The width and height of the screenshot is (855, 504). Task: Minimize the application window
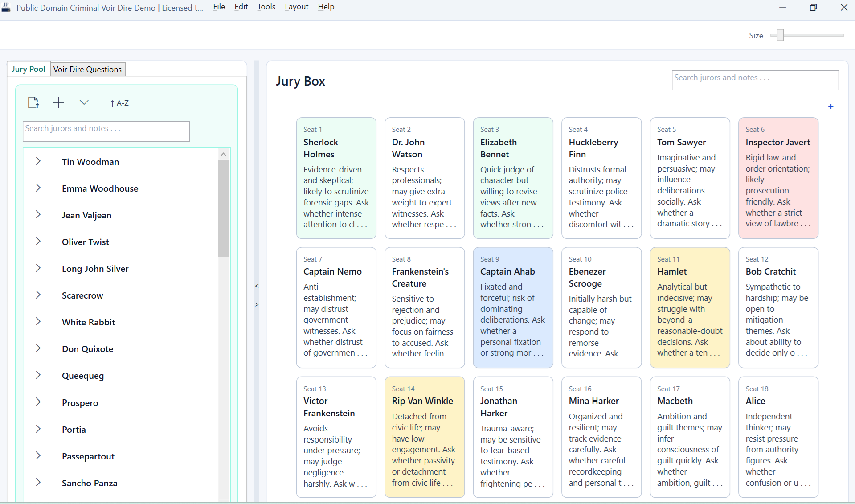pos(782,7)
